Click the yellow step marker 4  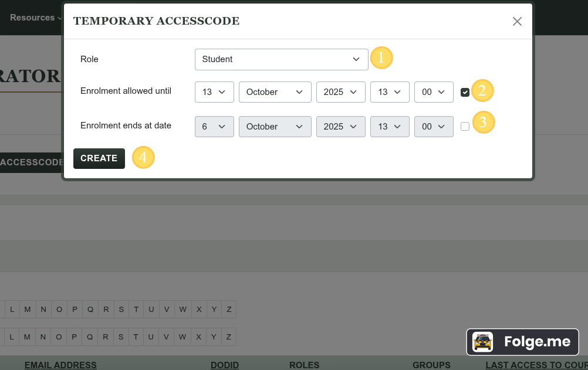pos(143,158)
